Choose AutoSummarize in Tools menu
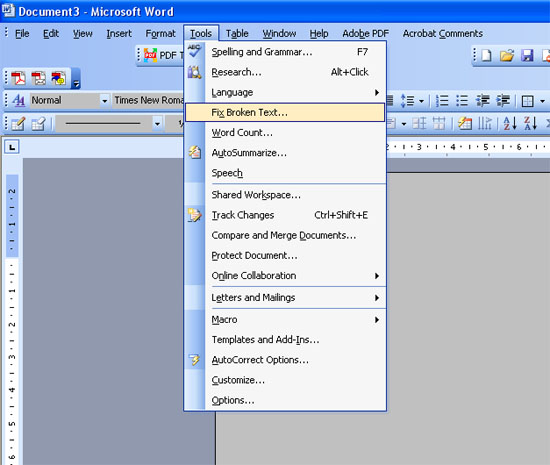The width and height of the screenshot is (550, 465). 285,153
